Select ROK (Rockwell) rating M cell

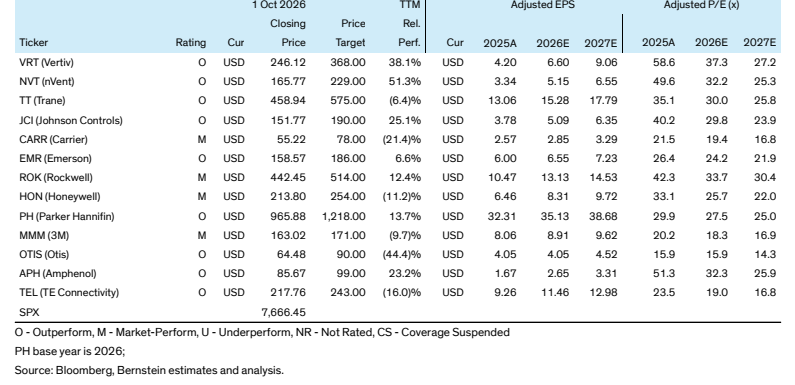point(202,178)
